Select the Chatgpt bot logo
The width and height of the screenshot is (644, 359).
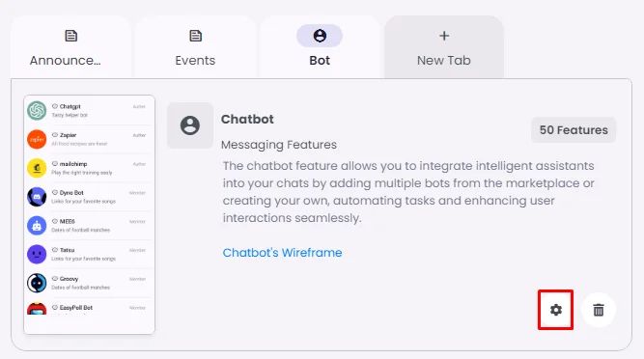pos(37,110)
